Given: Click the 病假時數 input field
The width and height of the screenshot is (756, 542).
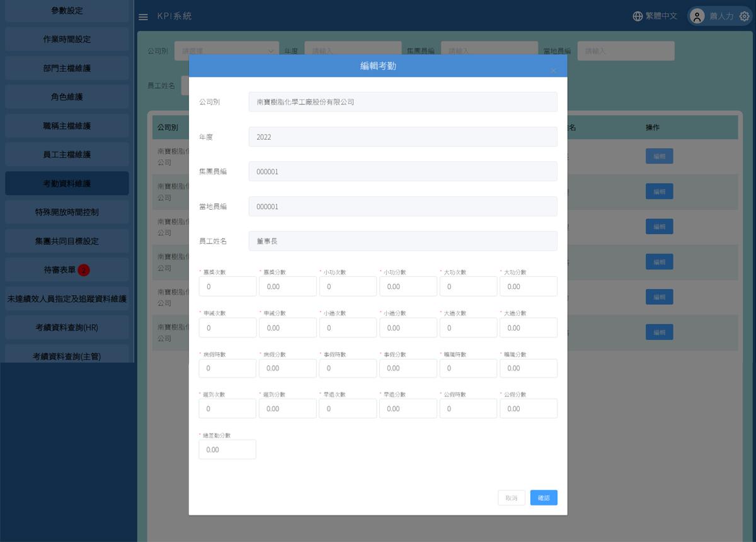Looking at the screenshot, I should click(227, 368).
